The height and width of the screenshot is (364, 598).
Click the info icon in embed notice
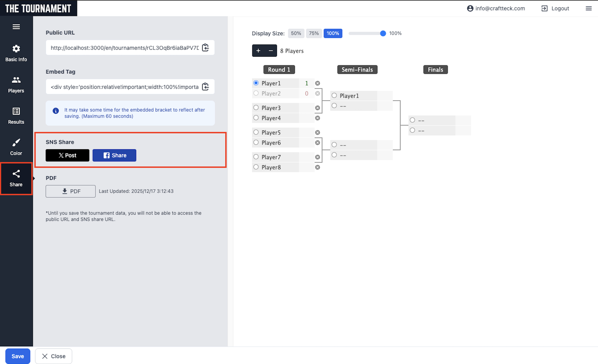point(56,111)
